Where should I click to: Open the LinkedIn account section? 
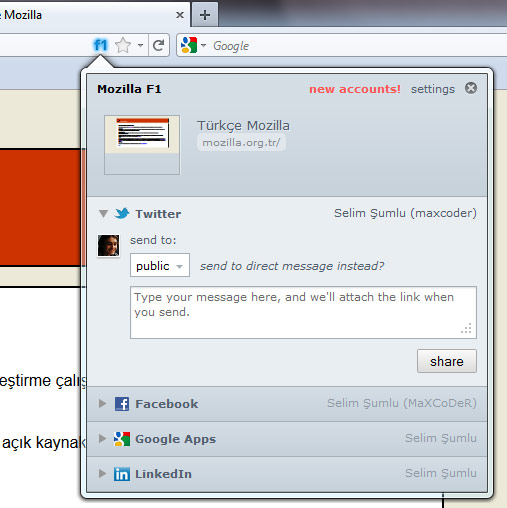point(287,474)
